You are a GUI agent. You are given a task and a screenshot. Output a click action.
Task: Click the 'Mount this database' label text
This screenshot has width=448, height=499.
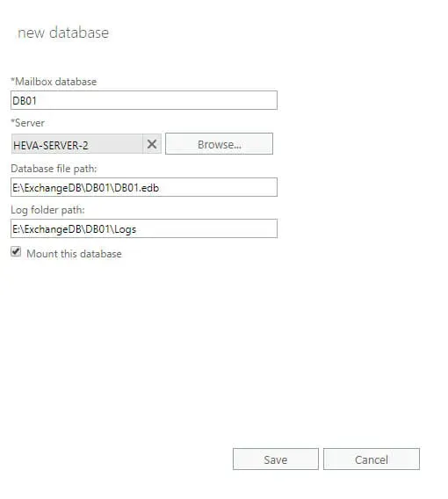[x=74, y=254]
